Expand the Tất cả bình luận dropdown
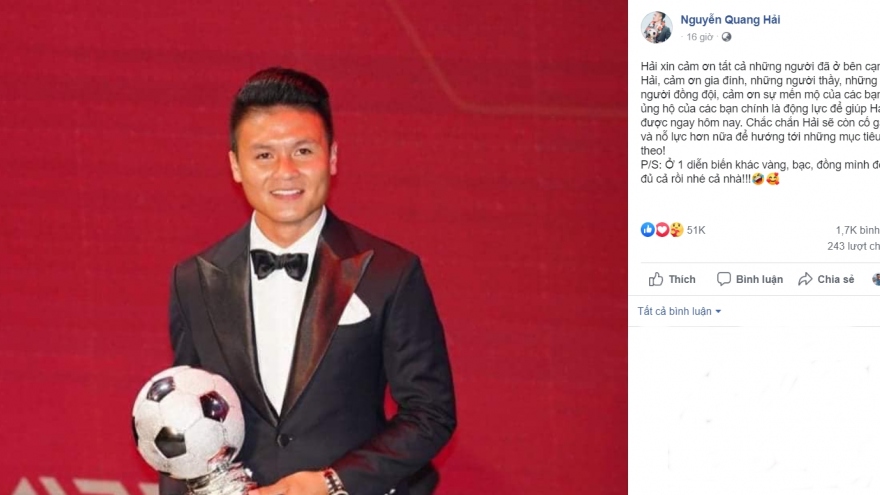 click(x=679, y=311)
